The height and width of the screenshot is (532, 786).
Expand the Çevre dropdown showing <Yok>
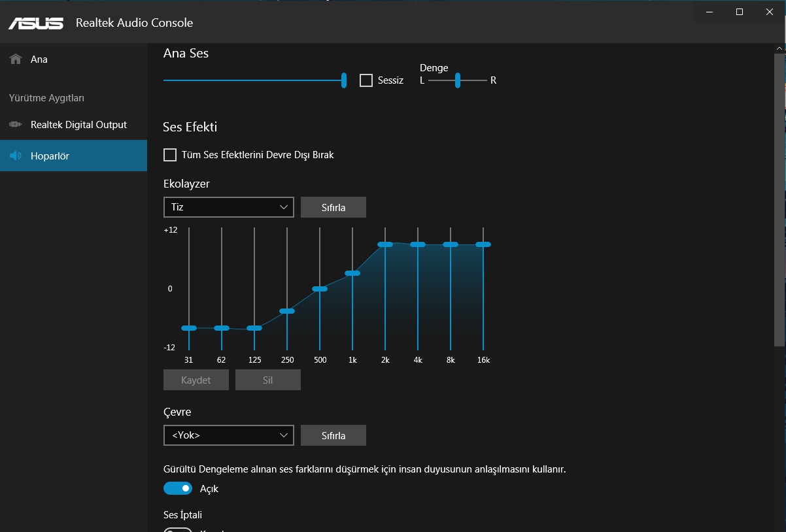(x=228, y=435)
